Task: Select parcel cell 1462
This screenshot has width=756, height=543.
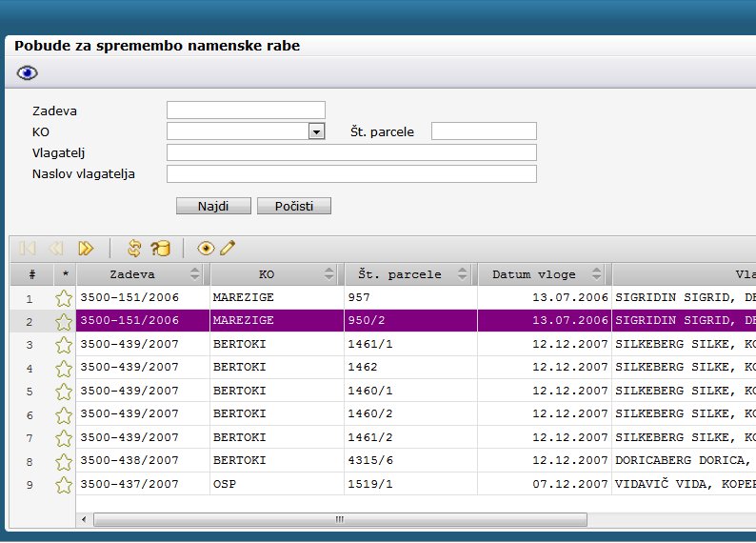Action: point(410,367)
